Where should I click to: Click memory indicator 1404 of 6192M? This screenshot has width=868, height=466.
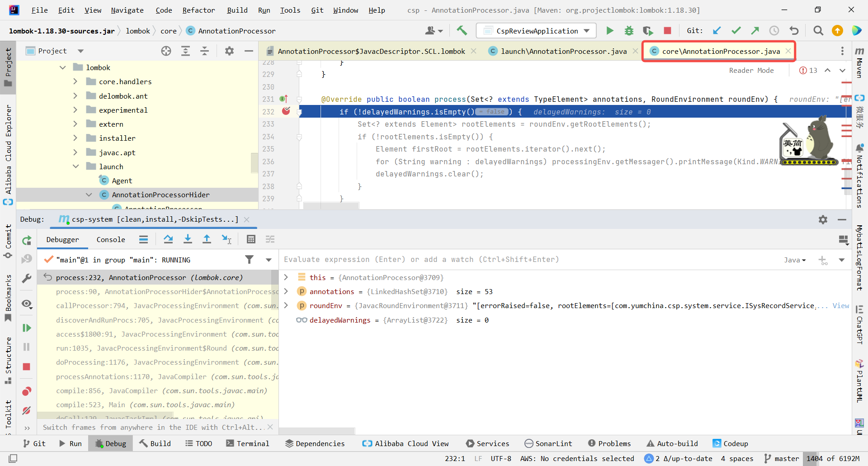(833, 458)
